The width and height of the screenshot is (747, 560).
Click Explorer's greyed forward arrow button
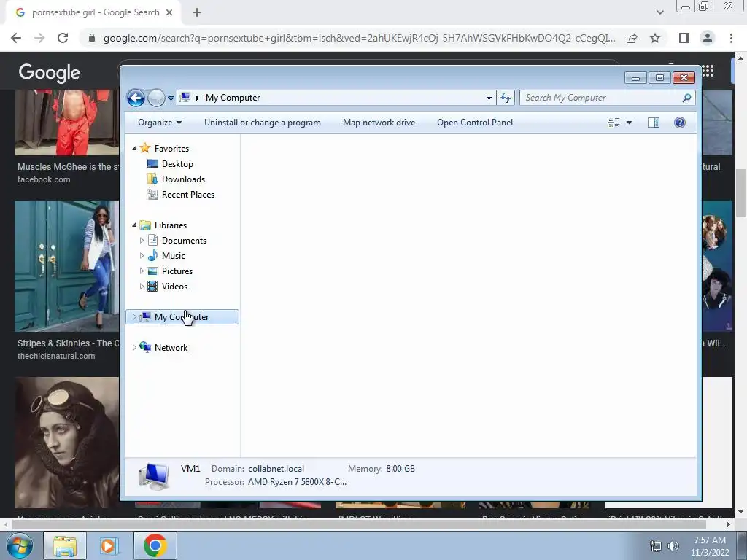(156, 98)
